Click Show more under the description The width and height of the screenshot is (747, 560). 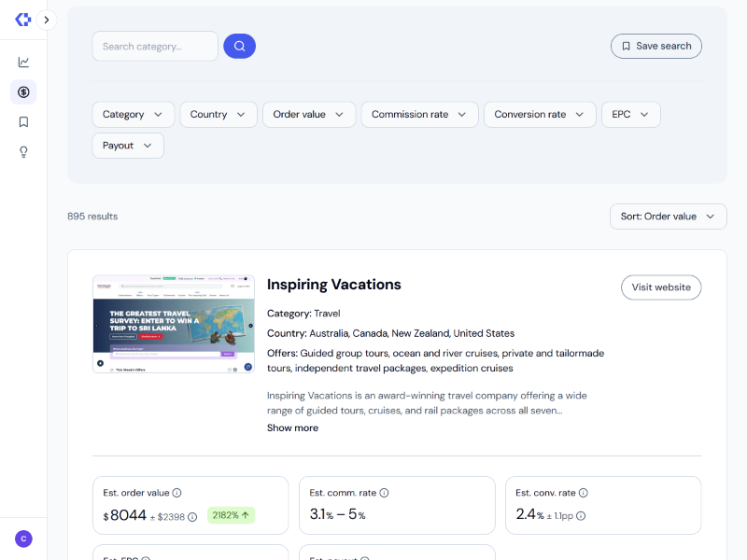(292, 427)
